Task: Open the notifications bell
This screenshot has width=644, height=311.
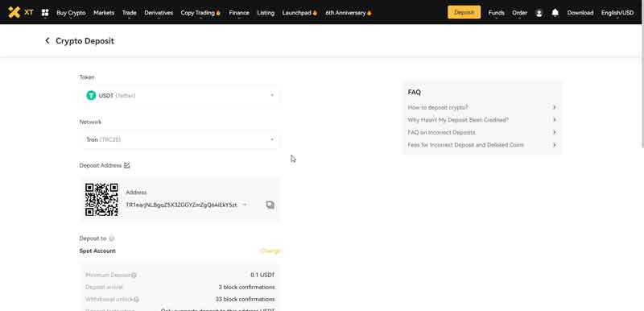Action: (555, 13)
